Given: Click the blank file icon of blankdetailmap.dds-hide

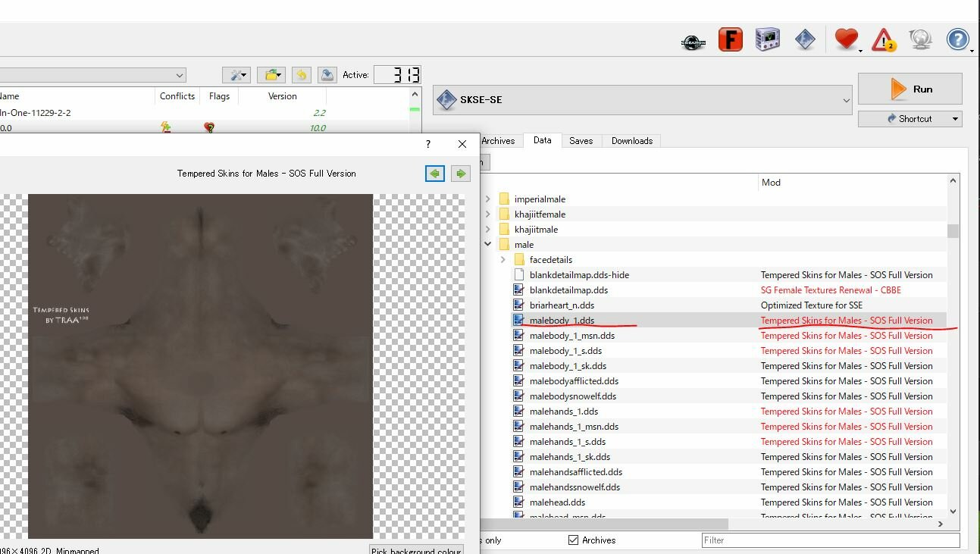Looking at the screenshot, I should click(519, 274).
